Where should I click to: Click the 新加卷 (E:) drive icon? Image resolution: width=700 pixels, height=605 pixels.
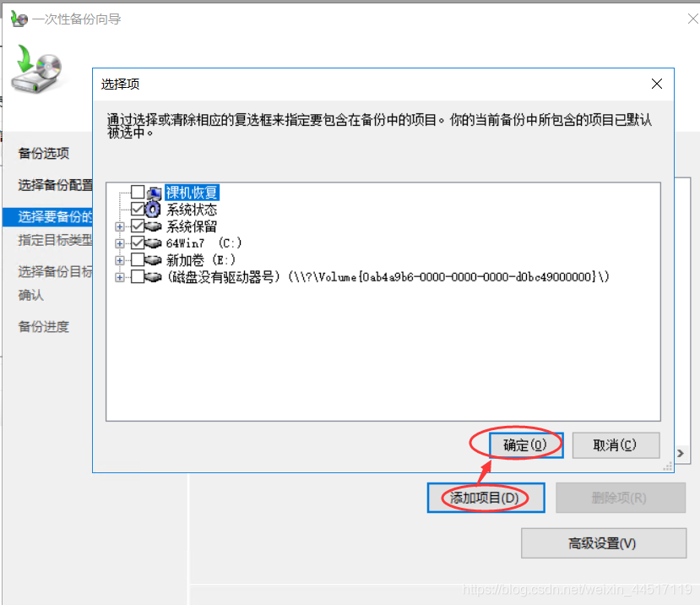click(x=153, y=260)
